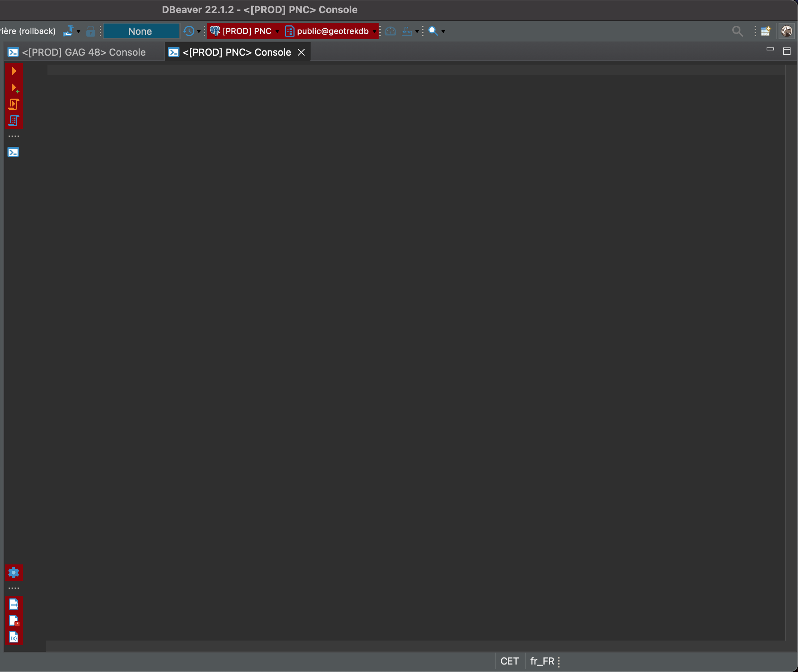Execute the SQL statement with the top arrow
Screen dimensions: 798x672
pyautogui.click(x=14, y=71)
